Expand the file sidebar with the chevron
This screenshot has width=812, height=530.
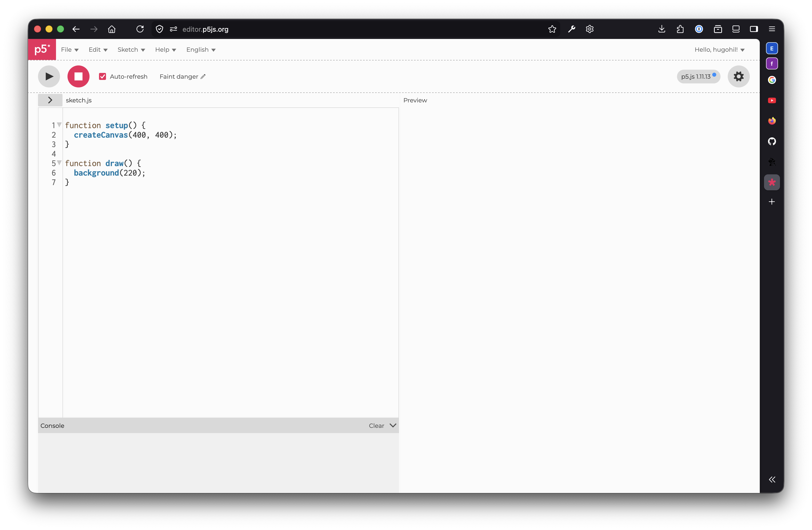tap(50, 100)
